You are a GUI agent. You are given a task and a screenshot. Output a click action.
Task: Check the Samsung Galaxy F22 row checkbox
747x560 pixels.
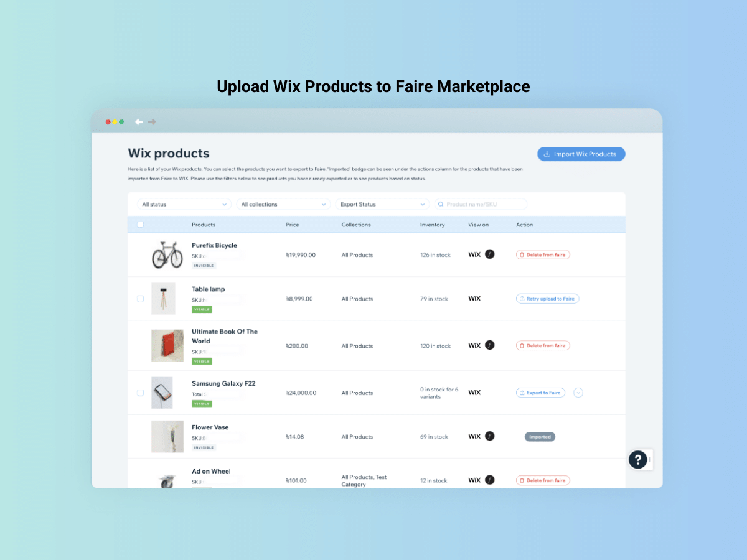click(140, 393)
